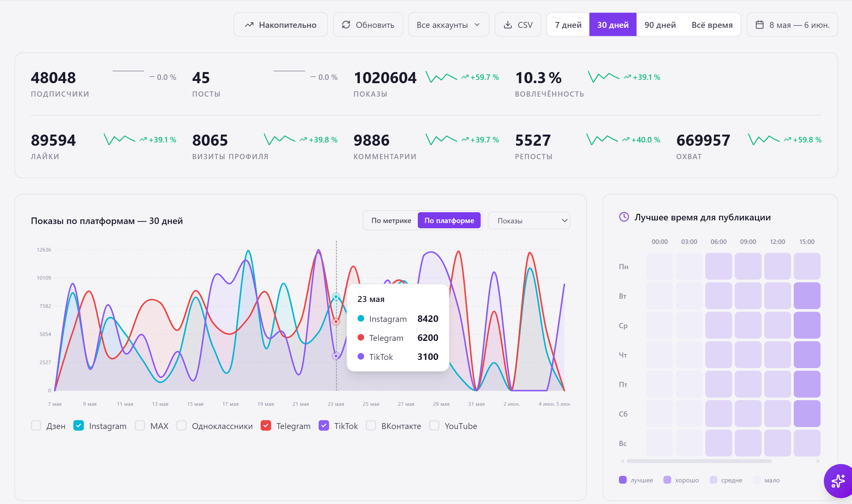Open the Показы metric dropdown
Viewport: 852px width, 504px height.
(529, 221)
